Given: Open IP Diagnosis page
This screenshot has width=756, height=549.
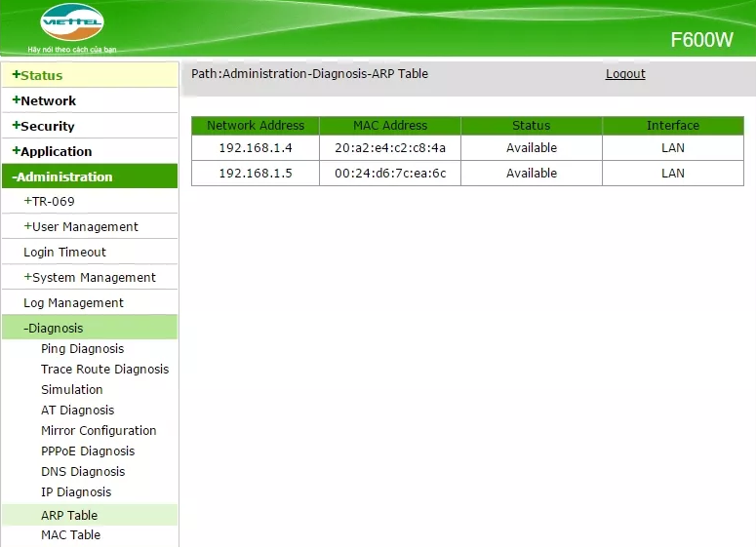Looking at the screenshot, I should 76,492.
